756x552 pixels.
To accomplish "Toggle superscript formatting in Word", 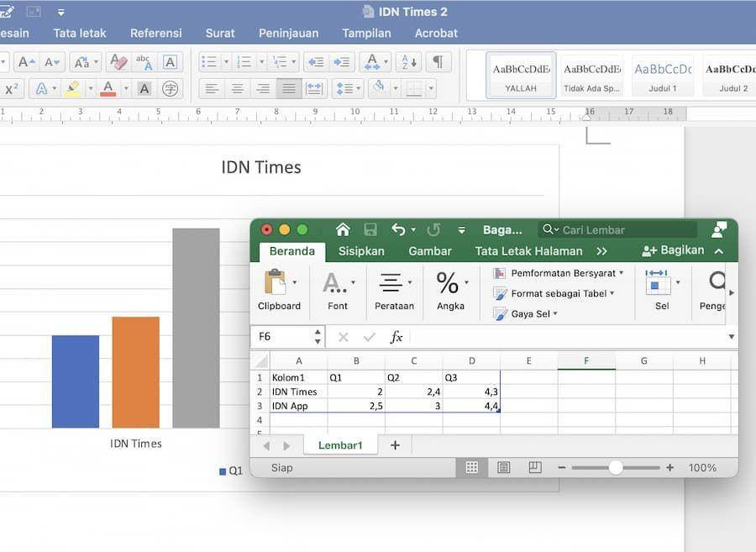I will point(12,89).
